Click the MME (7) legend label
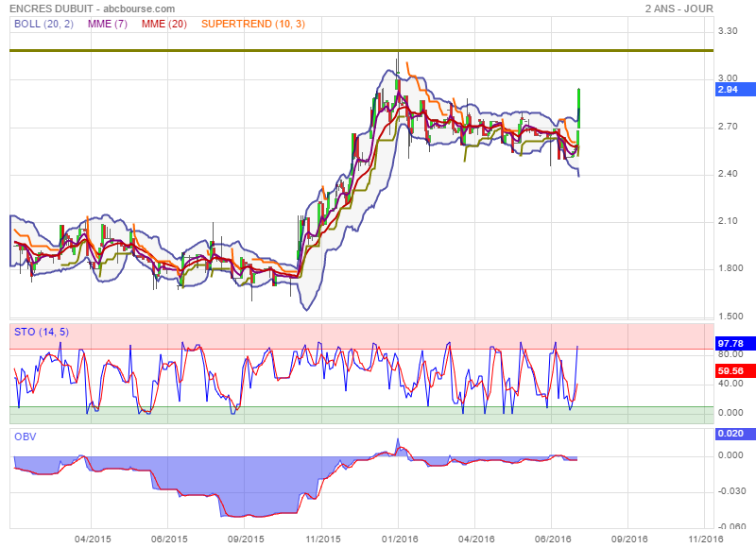 click(x=108, y=24)
